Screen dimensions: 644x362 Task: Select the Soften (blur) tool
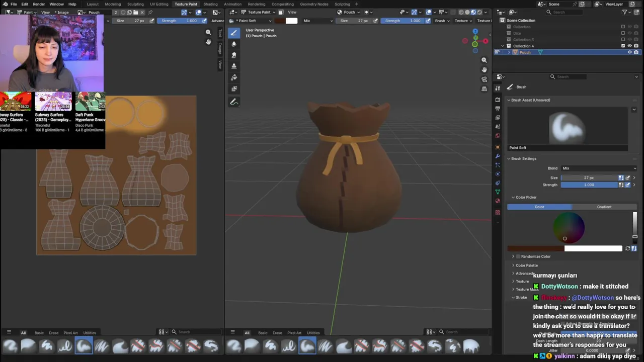point(234,44)
